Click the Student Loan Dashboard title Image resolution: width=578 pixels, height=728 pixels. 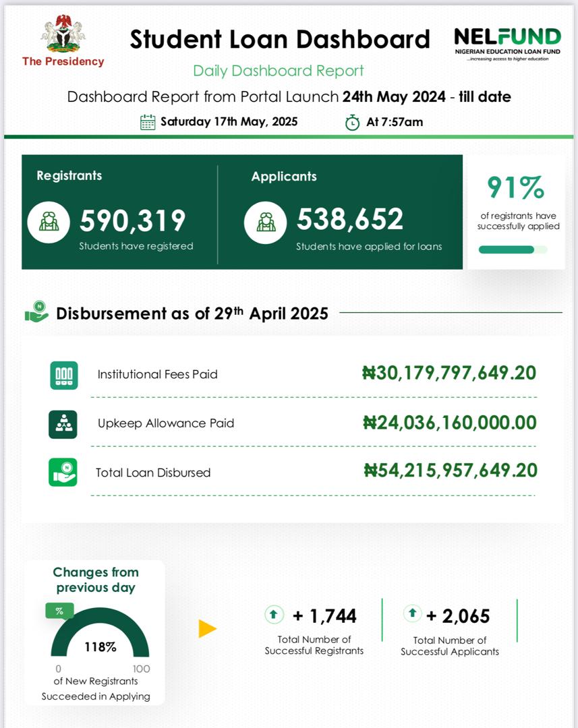point(279,39)
